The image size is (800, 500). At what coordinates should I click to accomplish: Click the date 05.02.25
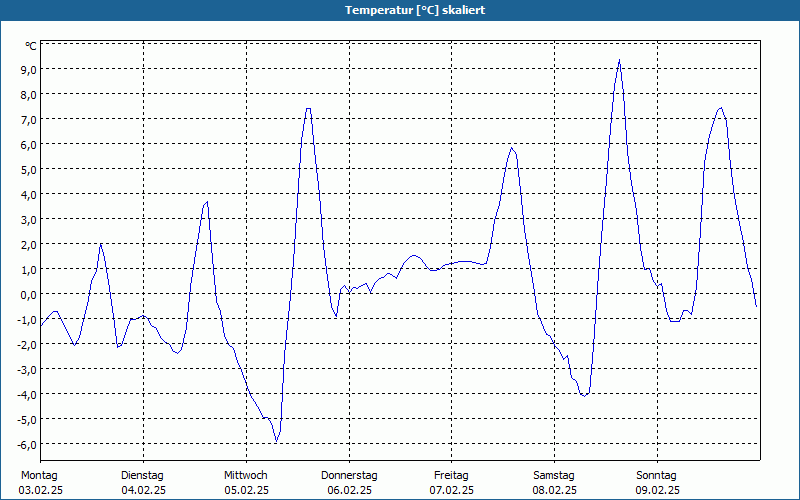(246, 491)
